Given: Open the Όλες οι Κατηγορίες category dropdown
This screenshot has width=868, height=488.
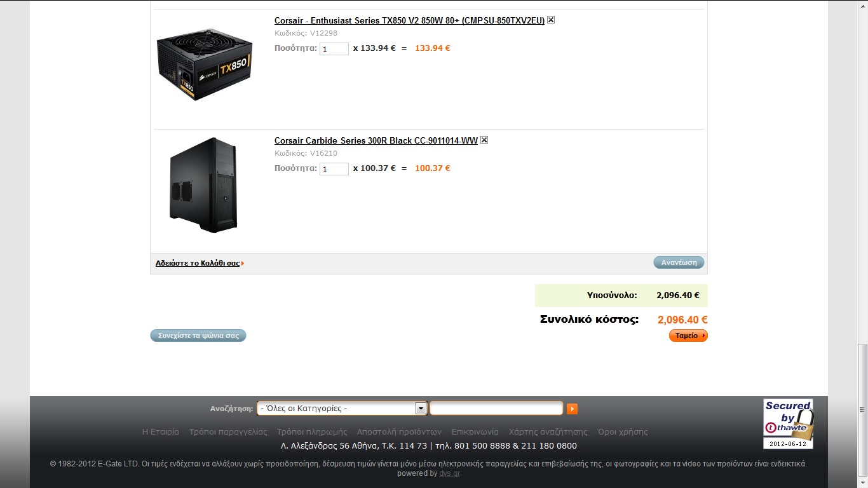Looking at the screenshot, I should click(x=342, y=408).
